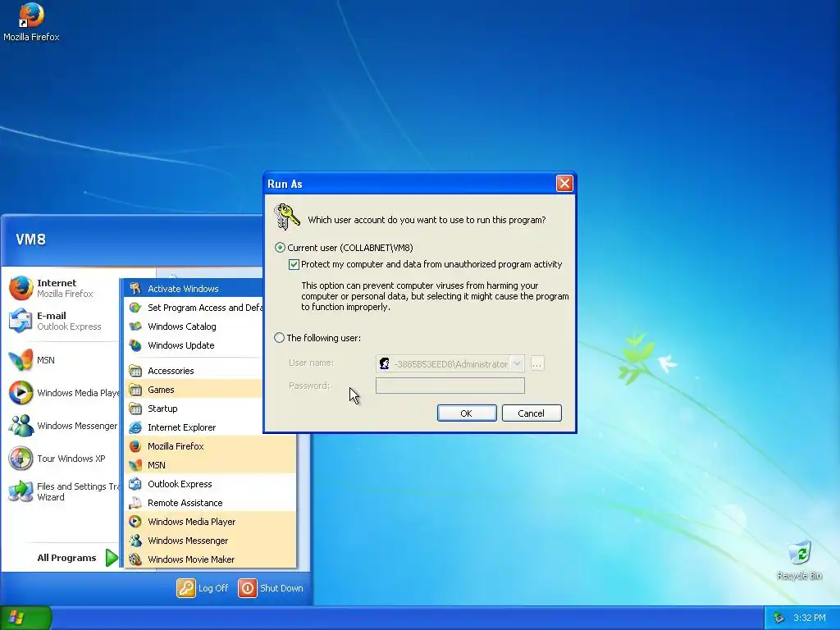This screenshot has width=840, height=630.
Task: Click Shut Down text at Start menu bottom
Action: pos(281,588)
